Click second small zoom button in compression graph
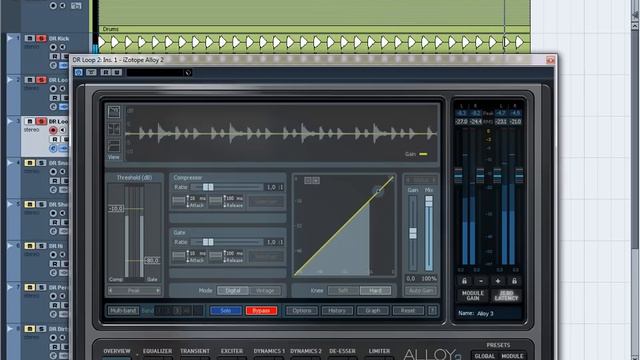 tap(316, 180)
